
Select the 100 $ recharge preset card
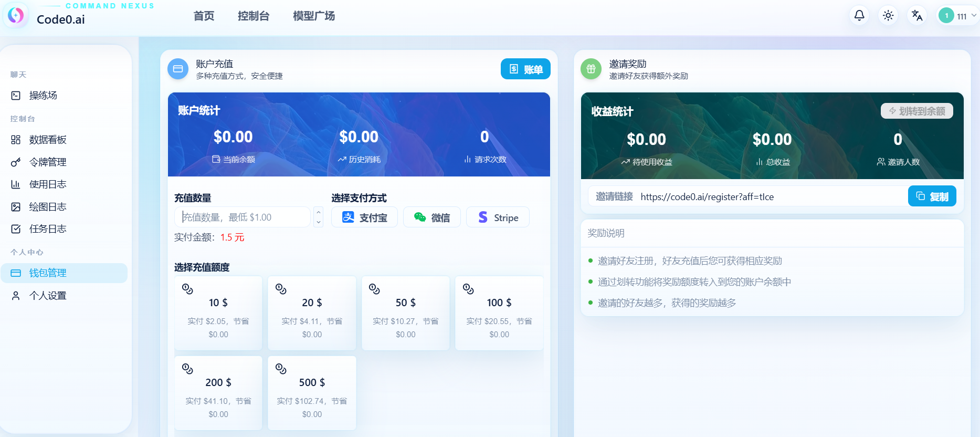pyautogui.click(x=499, y=313)
